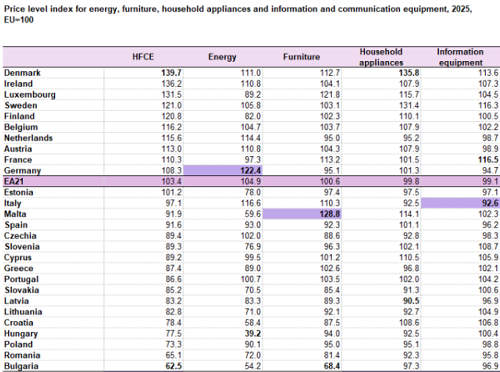Viewport: 500px width, 372px height.
Task: Select Malta's energy value 59.6
Action: 253,214
